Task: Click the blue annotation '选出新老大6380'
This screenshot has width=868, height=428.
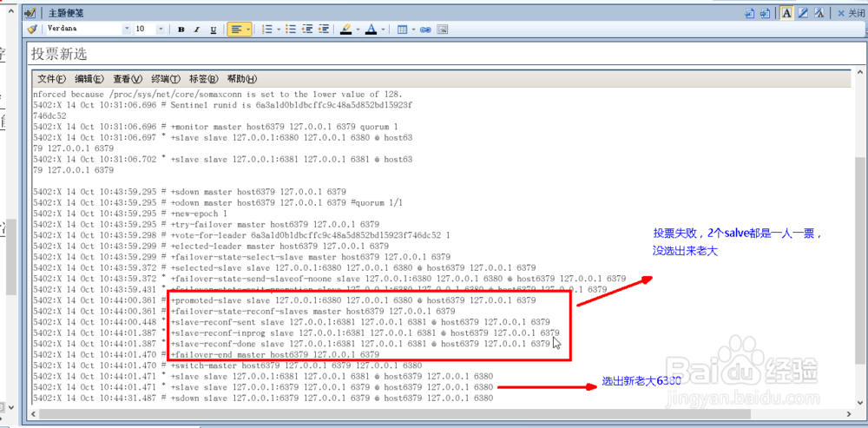Action: (x=641, y=381)
